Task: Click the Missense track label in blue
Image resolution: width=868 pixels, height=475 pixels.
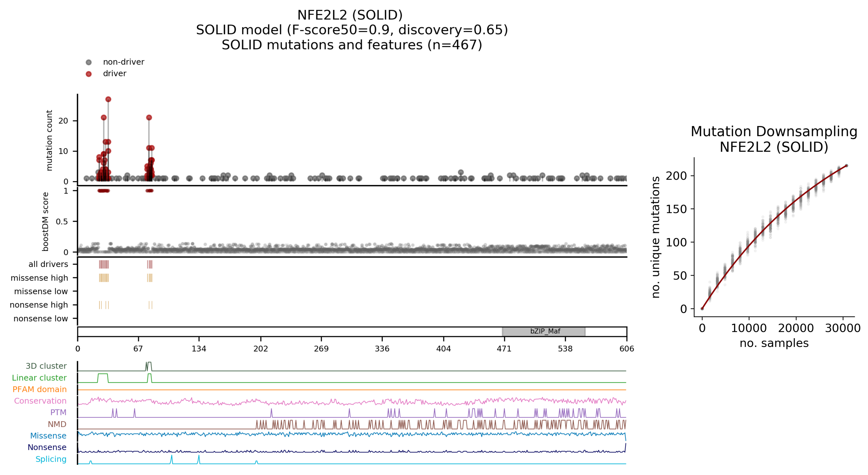Action: (48, 436)
